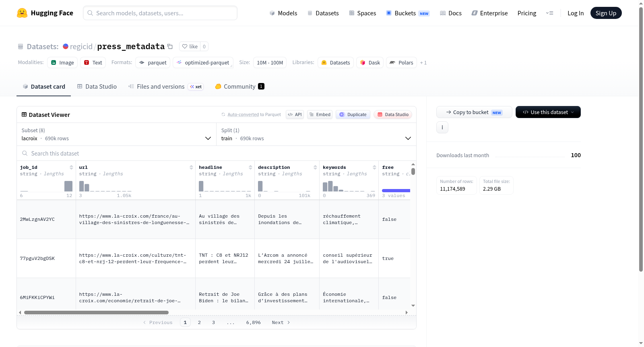Open Data Studio from viewer header
The height and width of the screenshot is (347, 644).
coord(393,114)
